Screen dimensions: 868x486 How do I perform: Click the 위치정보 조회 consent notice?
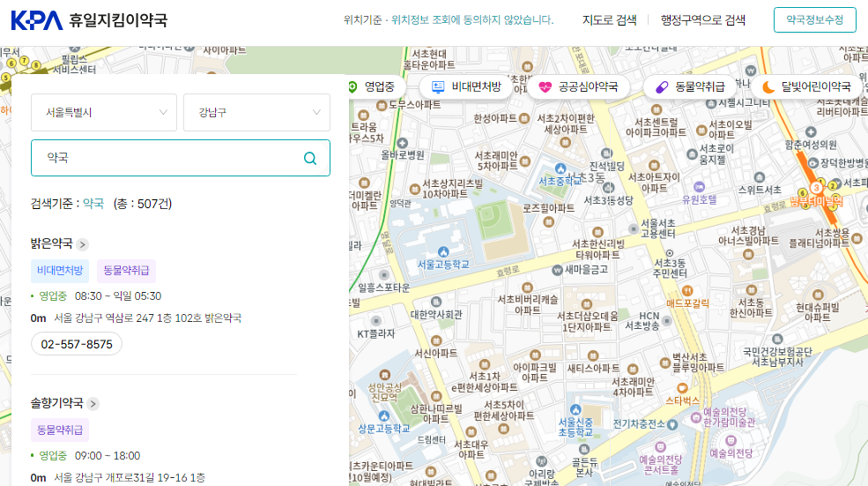[x=472, y=20]
